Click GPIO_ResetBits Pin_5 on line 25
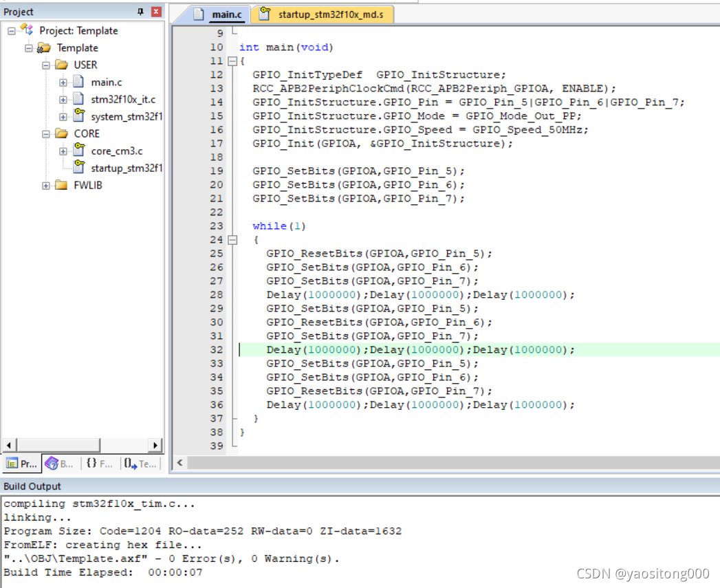Image resolution: width=720 pixels, height=588 pixels. (x=379, y=254)
